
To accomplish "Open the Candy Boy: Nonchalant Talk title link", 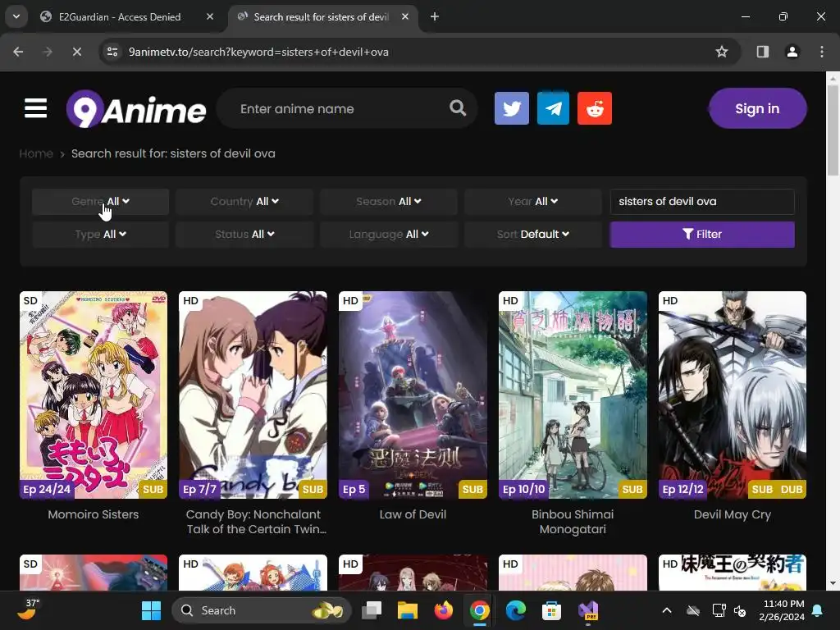I will [x=255, y=522].
